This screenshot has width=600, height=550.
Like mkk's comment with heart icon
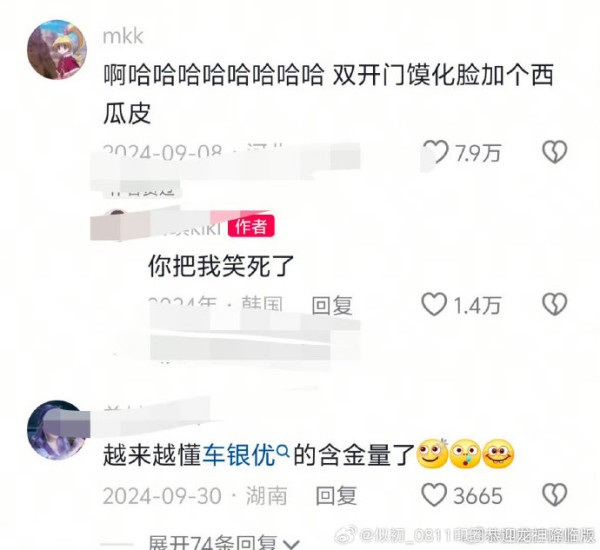tap(435, 152)
